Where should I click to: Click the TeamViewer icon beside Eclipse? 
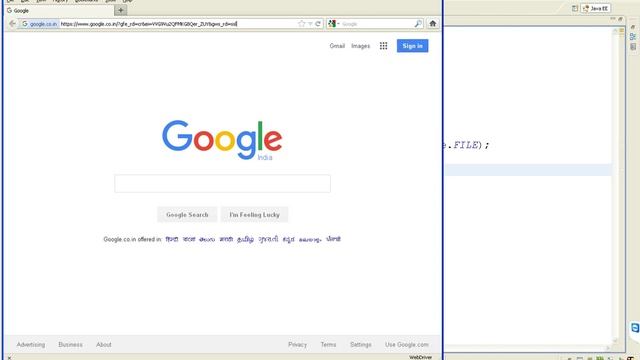tap(635, 327)
